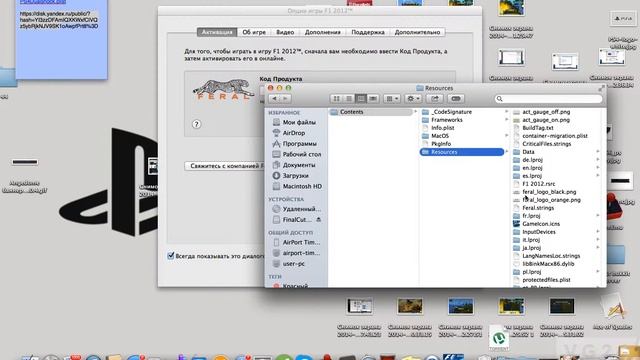Switch to the Поддержка tab
This screenshot has height=360, width=640.
368,32
